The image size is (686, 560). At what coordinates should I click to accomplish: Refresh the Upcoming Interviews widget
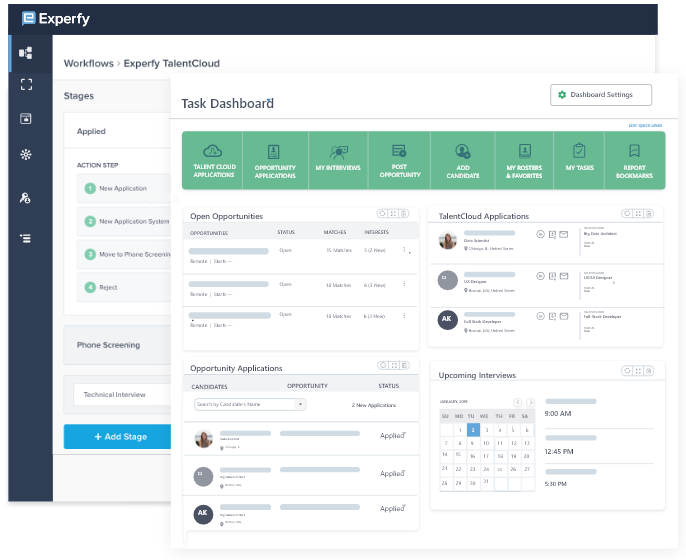(627, 371)
